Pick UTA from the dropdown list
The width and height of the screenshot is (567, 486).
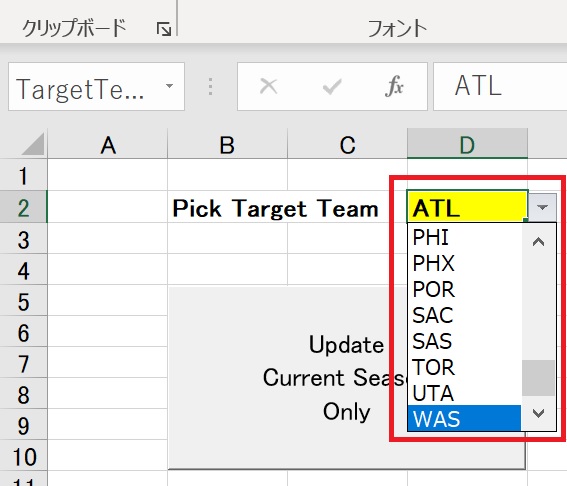pos(464,393)
